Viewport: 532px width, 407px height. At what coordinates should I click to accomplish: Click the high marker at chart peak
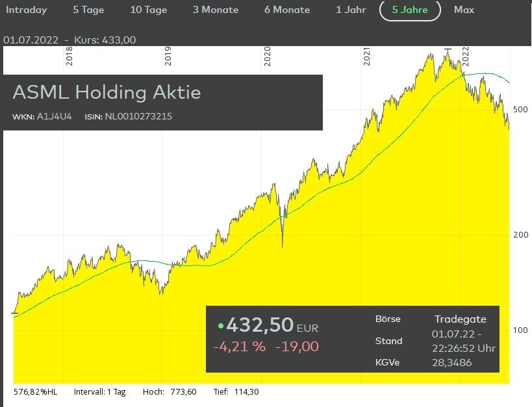(x=447, y=49)
